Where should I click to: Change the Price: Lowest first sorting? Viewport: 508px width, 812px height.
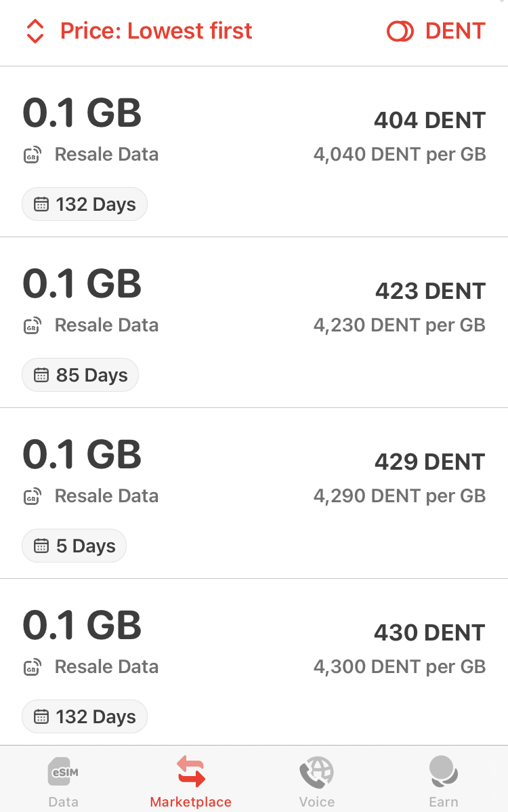point(156,31)
